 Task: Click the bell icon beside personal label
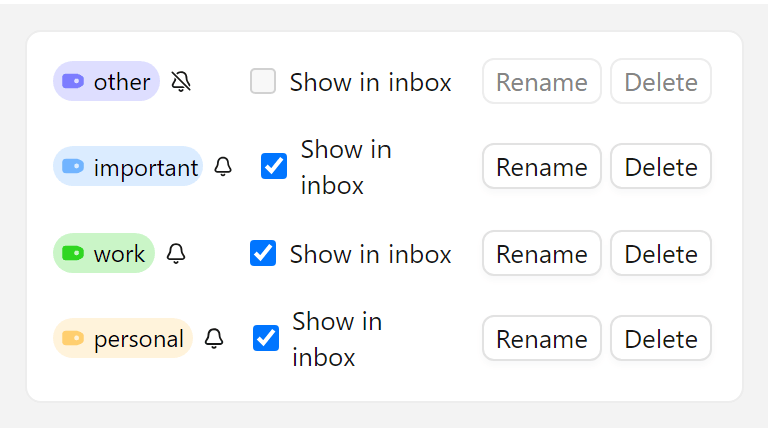tap(214, 339)
